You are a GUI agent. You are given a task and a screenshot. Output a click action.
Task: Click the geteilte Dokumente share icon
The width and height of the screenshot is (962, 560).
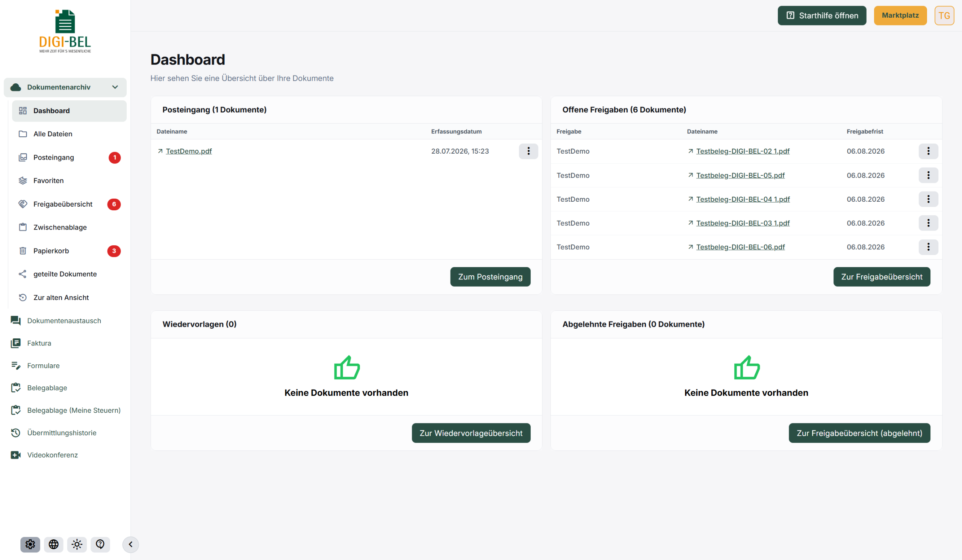[x=23, y=274]
